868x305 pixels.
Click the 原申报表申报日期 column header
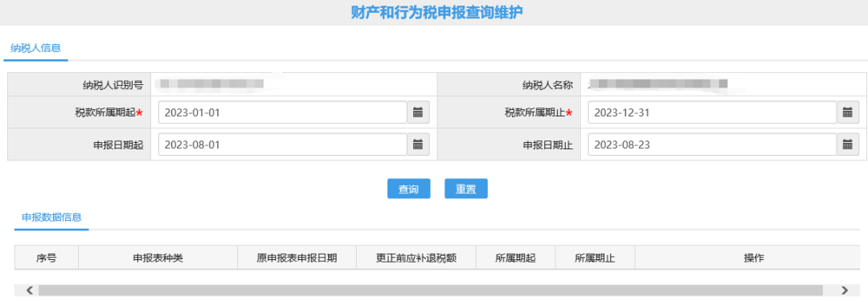coord(297,258)
